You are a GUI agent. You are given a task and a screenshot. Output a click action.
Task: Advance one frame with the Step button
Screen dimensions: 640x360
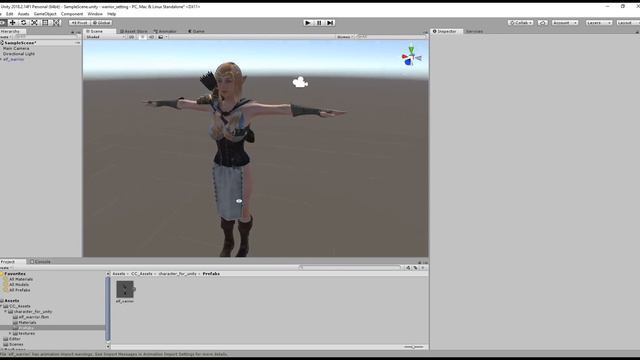(x=330, y=23)
